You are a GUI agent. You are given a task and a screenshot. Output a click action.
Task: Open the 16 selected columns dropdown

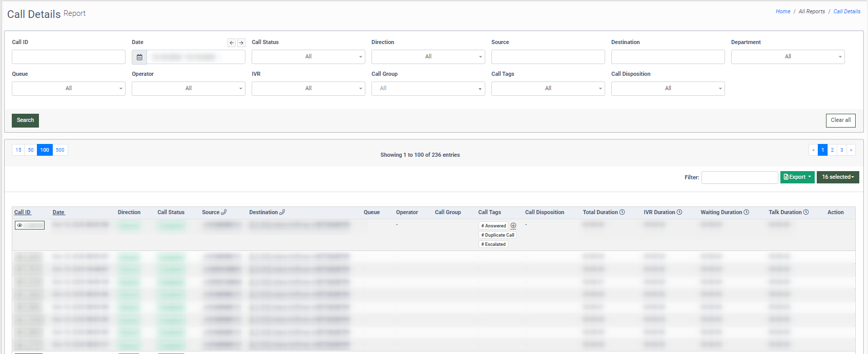[837, 177]
